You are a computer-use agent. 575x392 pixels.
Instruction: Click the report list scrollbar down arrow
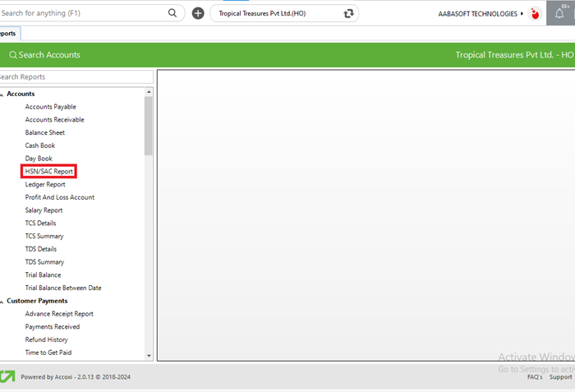(x=149, y=355)
